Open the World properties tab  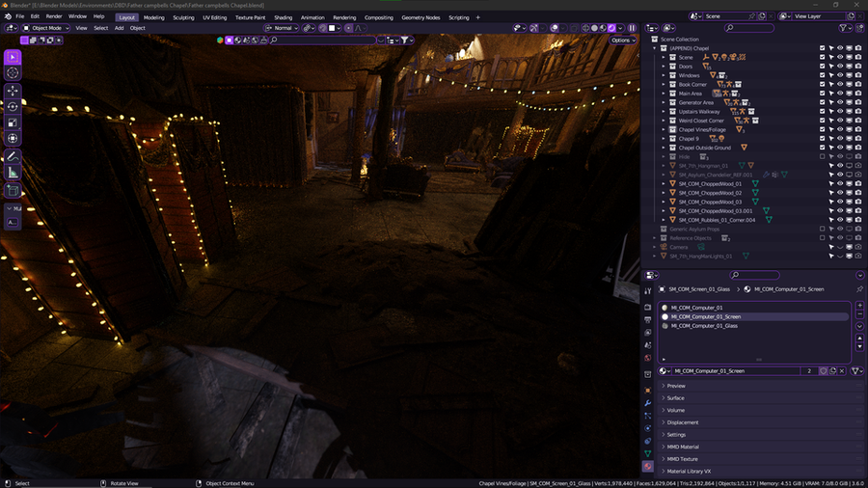(648, 358)
